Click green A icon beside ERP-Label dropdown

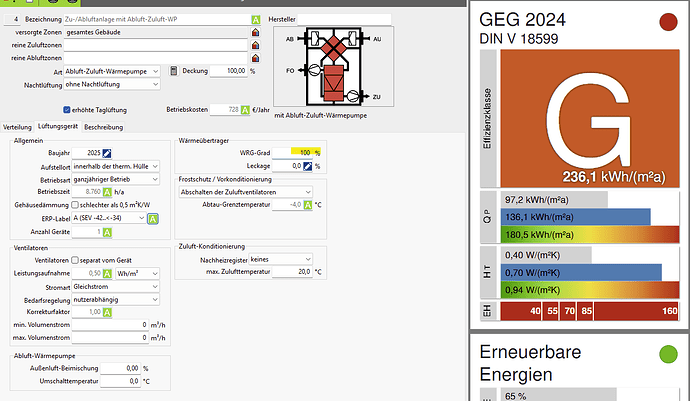pos(151,218)
